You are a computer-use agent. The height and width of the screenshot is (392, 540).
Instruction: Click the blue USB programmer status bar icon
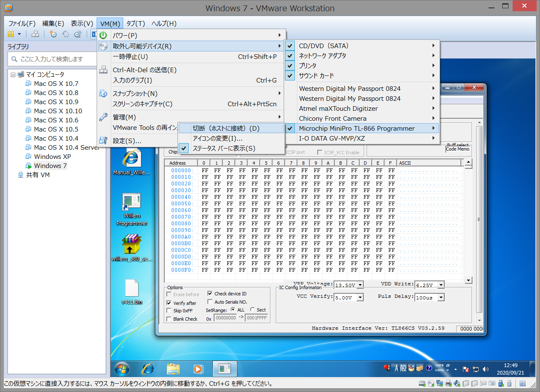501,383
